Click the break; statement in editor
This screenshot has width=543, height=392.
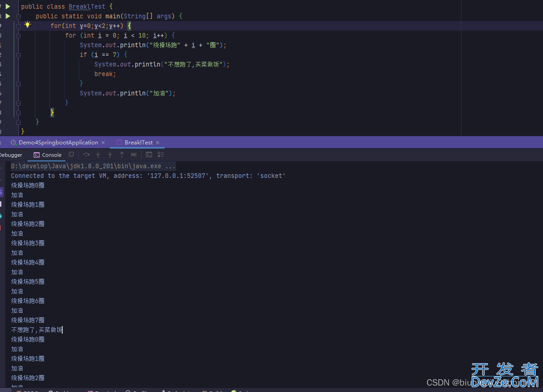pos(105,74)
